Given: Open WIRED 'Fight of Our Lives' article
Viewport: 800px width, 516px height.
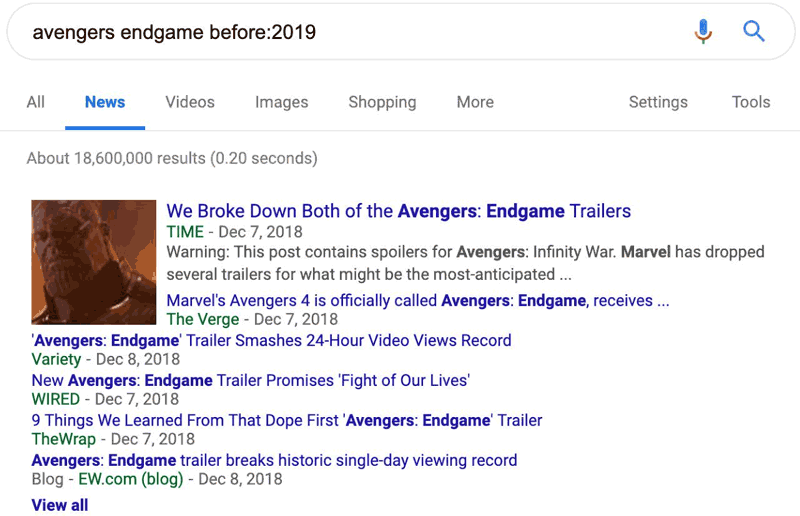Looking at the screenshot, I should coord(250,380).
